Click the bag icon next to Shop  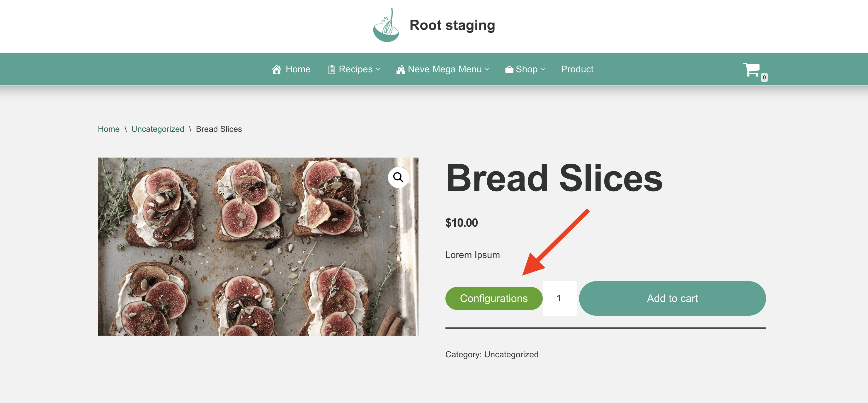click(510, 69)
